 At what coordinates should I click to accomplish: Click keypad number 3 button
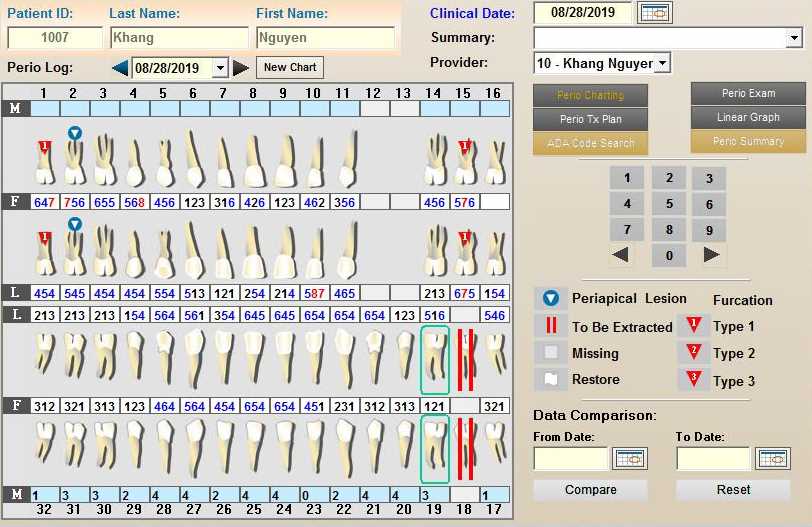709,178
